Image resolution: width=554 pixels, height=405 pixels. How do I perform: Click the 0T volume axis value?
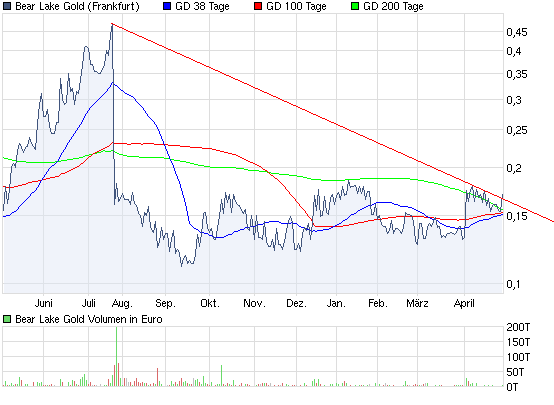pos(512,387)
